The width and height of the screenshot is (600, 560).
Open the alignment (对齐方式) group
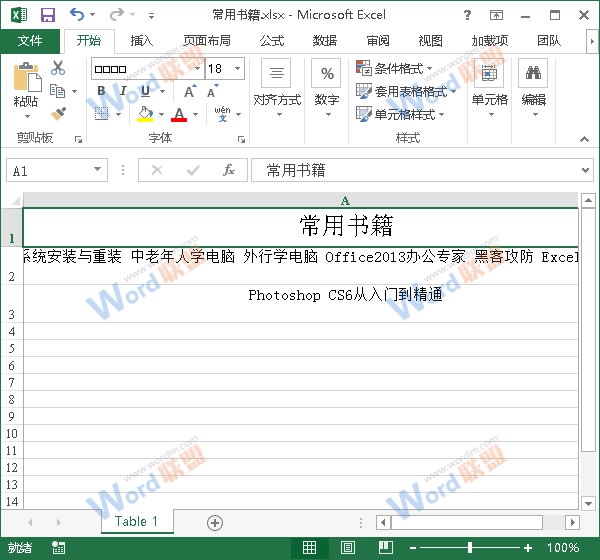[277, 88]
